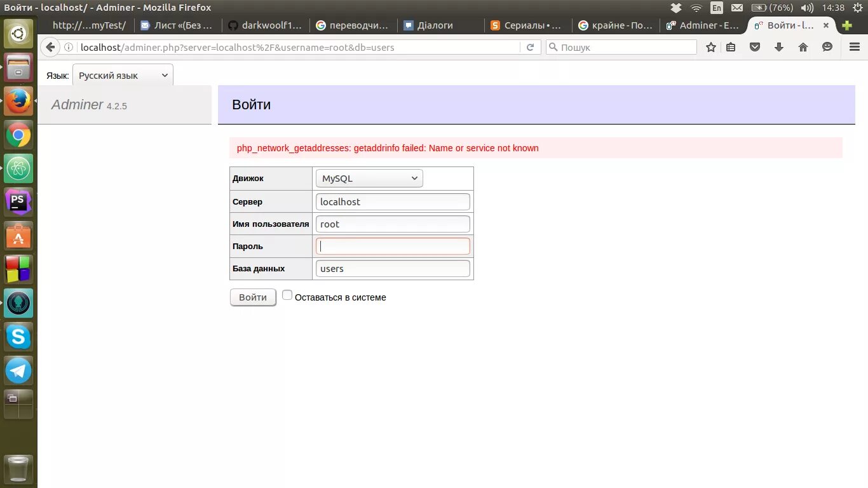The width and height of the screenshot is (868, 488).
Task: Click the Пошук search box
Action: (x=621, y=47)
